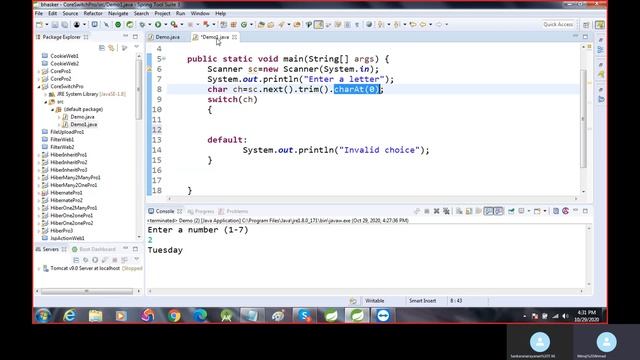Click the Run green play button
640x360 pixels.
158,24
